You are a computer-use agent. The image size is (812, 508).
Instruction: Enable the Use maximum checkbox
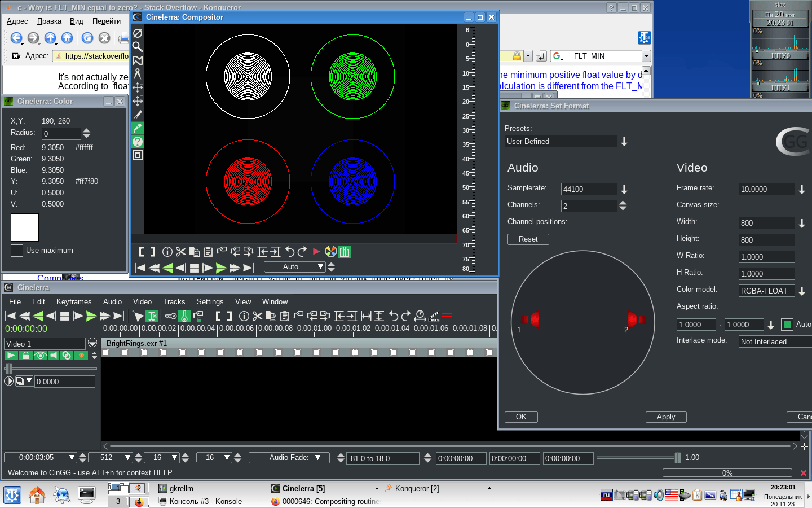pos(17,251)
